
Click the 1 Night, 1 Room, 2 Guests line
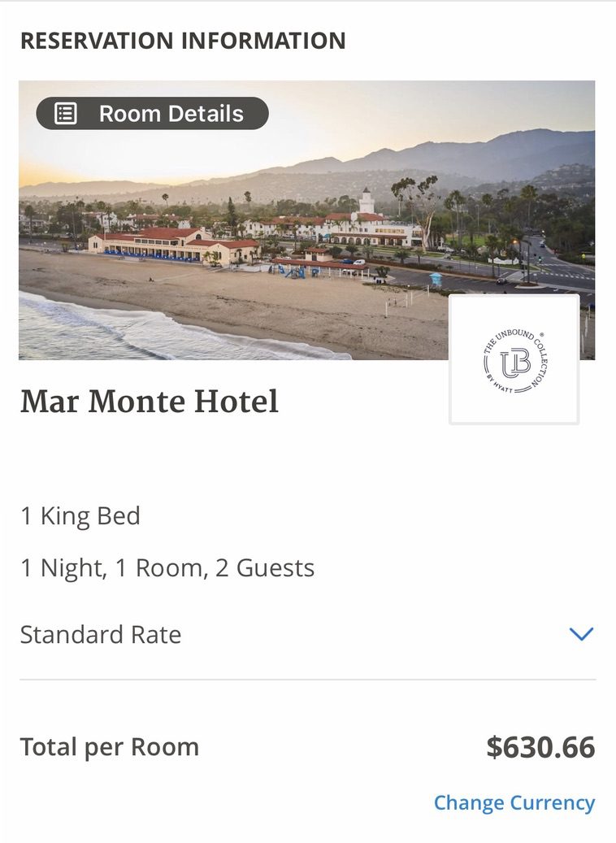point(167,568)
